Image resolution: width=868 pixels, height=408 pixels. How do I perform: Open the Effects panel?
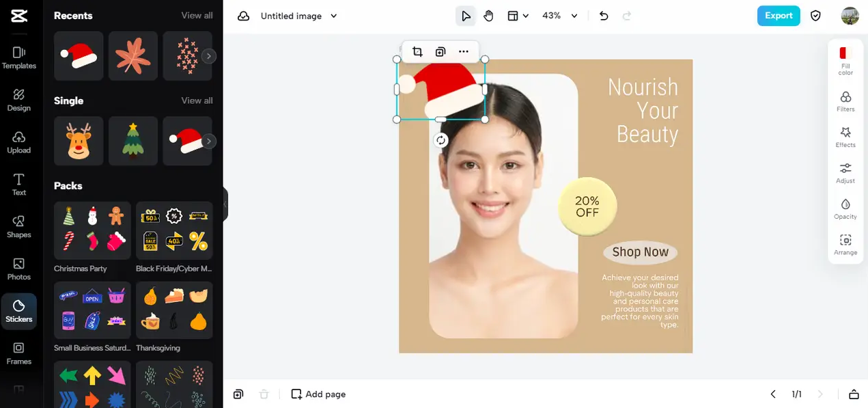tap(845, 137)
